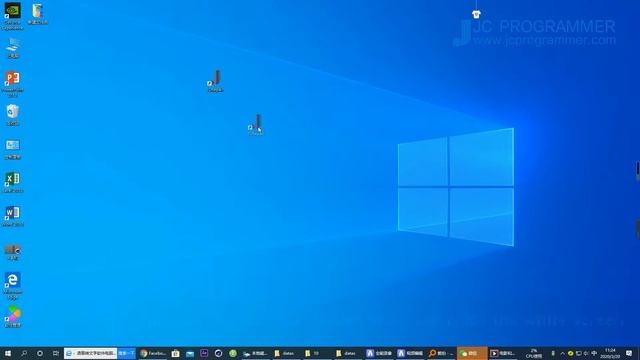640x360 pixels.
Task: Open the notification action center
Action: (x=629, y=353)
